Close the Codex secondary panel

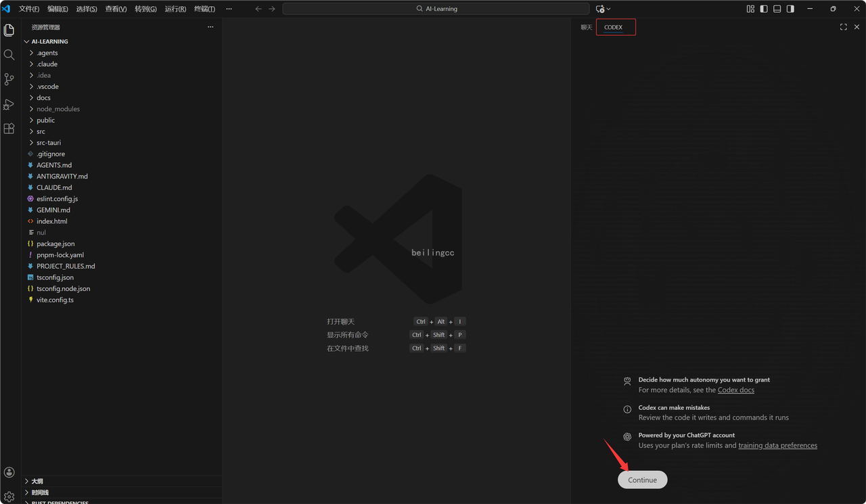pyautogui.click(x=857, y=27)
